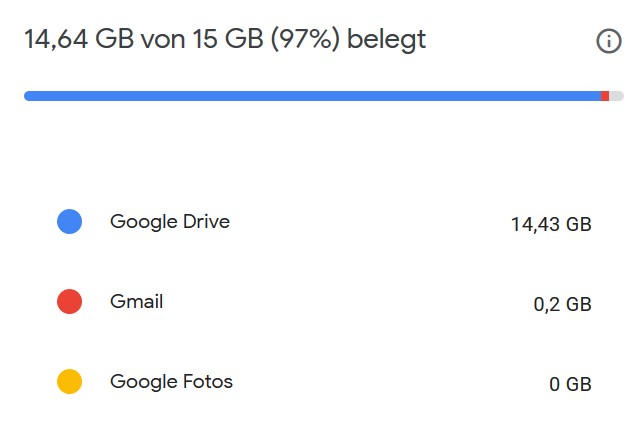Viewport: 642px width, 437px height.
Task: Click the red Gmail segment of storage bar
Action: click(605, 96)
